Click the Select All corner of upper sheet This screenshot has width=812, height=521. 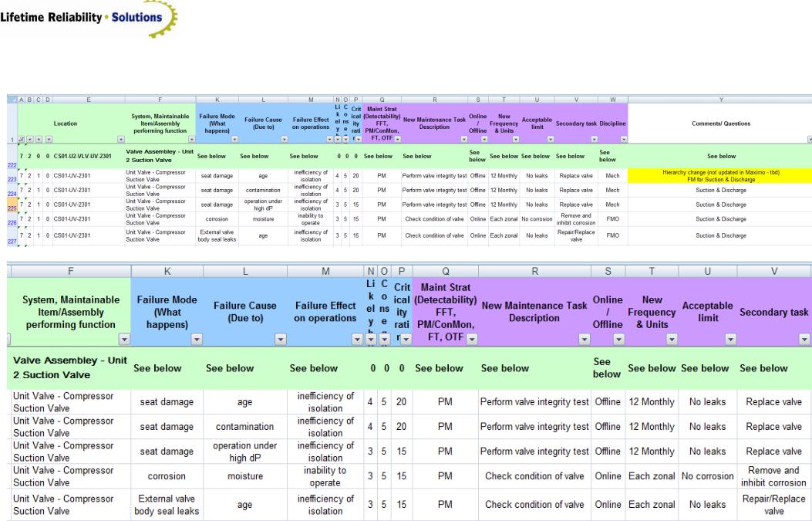click(12, 100)
